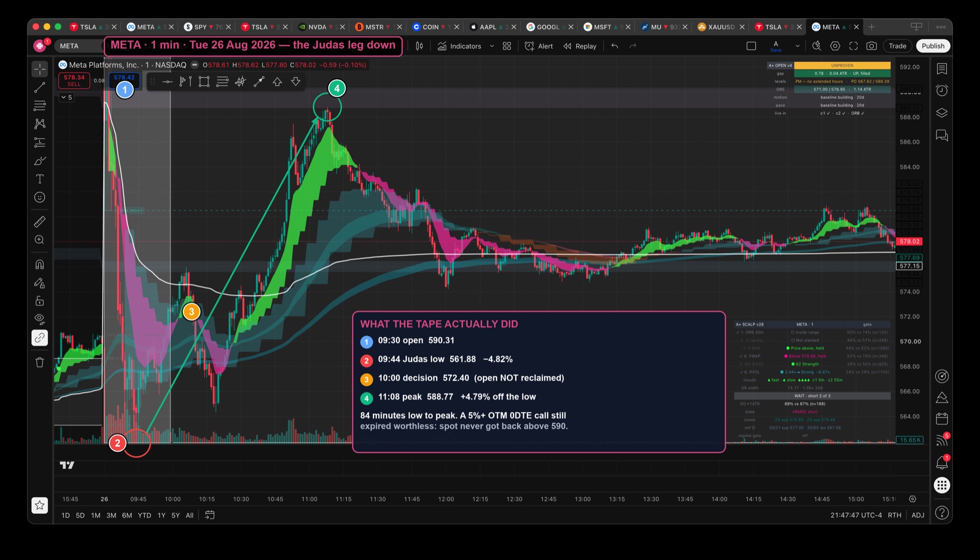Screen dimensions: 980x560
Task: Select the arrow down marker tool
Action: [296, 82]
